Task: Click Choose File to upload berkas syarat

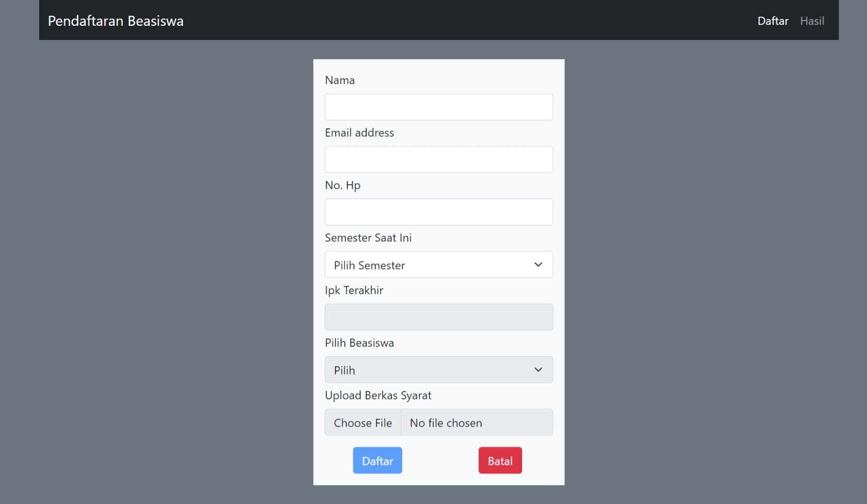Action: pyautogui.click(x=362, y=422)
